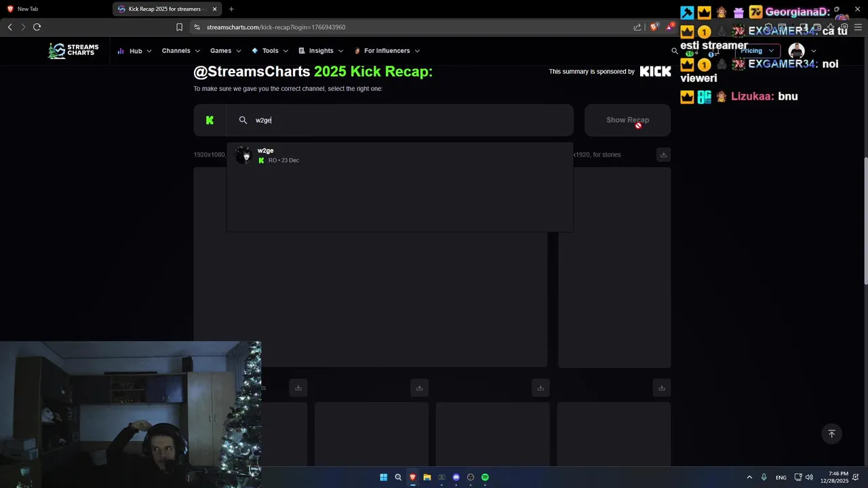Open a new browser tab with plus
This screenshot has width=868, height=488.
pyautogui.click(x=231, y=9)
